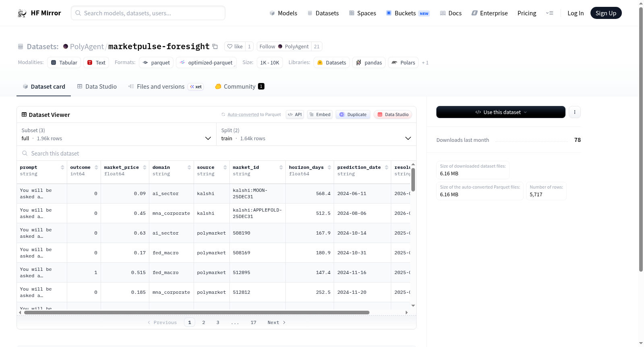This screenshot has height=347, width=644.
Task: Open Spaces in the top navigation
Action: tap(362, 13)
